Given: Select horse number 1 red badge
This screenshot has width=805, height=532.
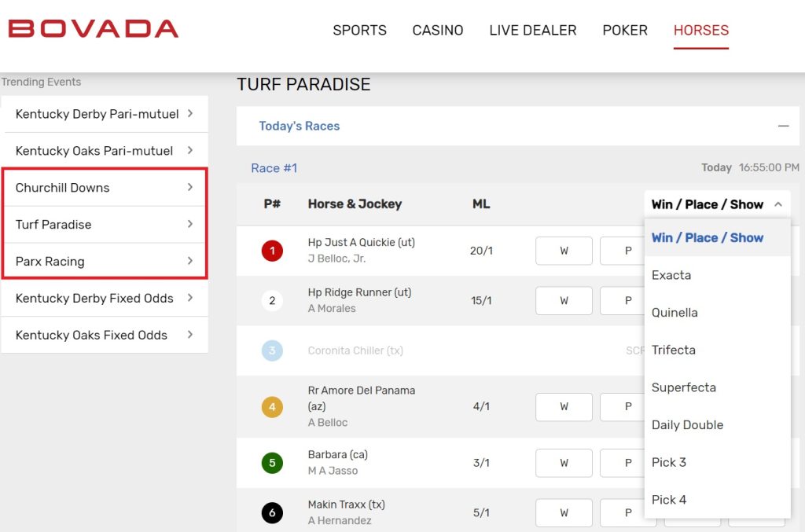Looking at the screenshot, I should click(272, 251).
